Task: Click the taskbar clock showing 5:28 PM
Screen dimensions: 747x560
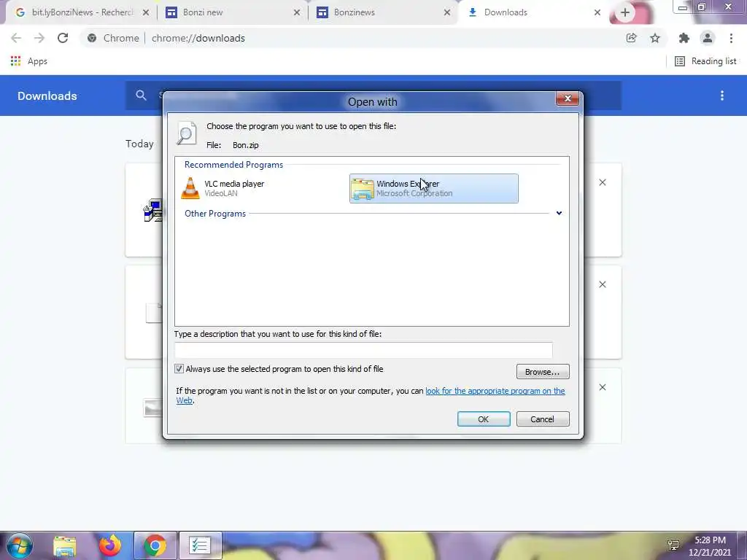Action: (x=710, y=546)
